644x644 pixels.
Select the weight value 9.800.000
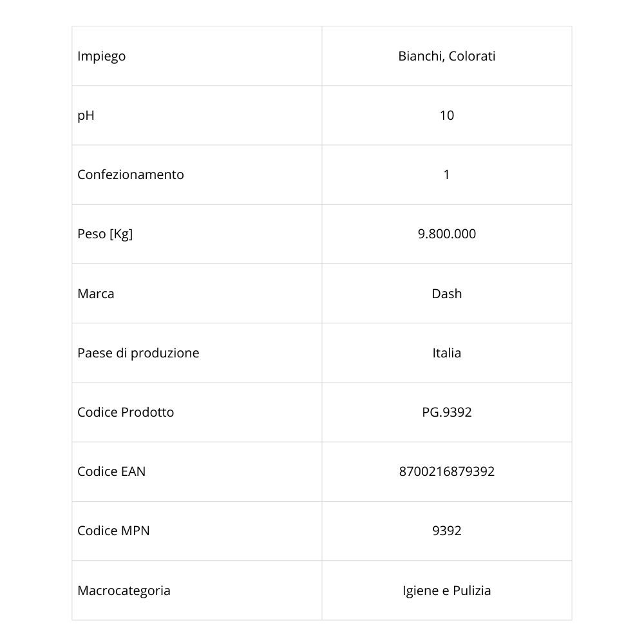pyautogui.click(x=447, y=234)
